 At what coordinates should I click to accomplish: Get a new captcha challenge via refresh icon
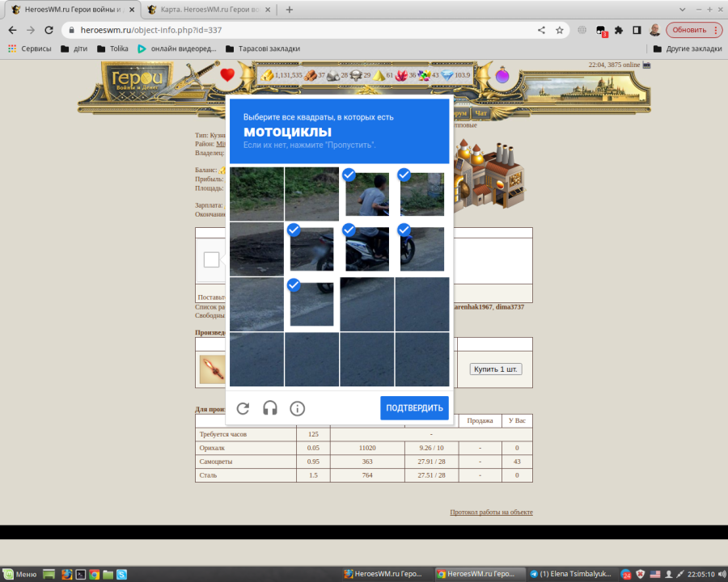click(x=243, y=408)
